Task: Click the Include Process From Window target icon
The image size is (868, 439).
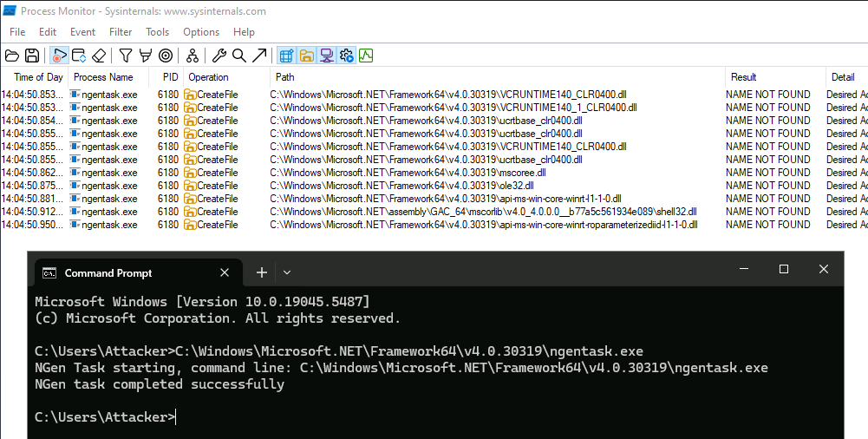Action: [166, 56]
